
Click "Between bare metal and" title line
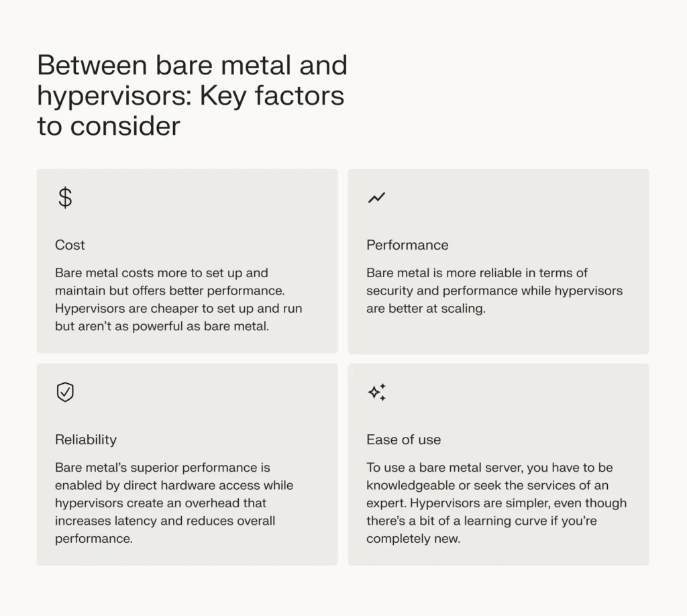coord(192,65)
